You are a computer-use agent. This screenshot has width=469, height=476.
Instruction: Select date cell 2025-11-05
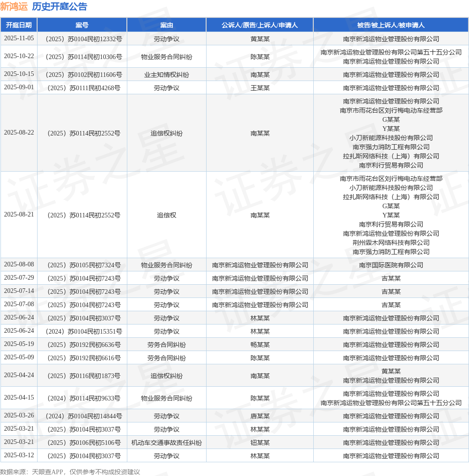point(19,38)
